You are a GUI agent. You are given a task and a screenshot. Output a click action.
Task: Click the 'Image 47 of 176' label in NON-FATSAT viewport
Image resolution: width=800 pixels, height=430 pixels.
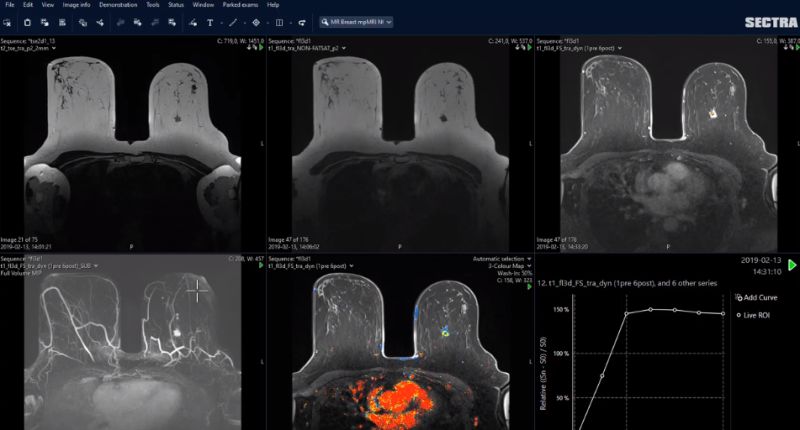pos(288,240)
